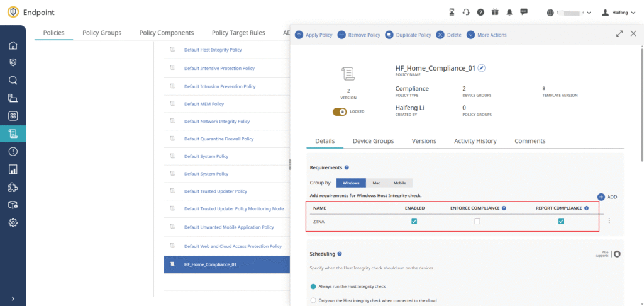Click the pencil icon to edit policy name
The width and height of the screenshot is (644, 306).
click(482, 68)
